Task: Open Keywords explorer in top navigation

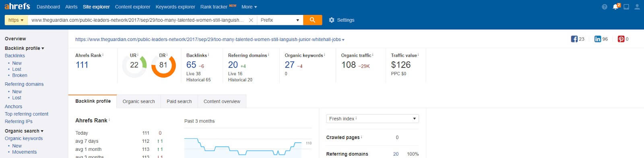Action: pos(175,7)
